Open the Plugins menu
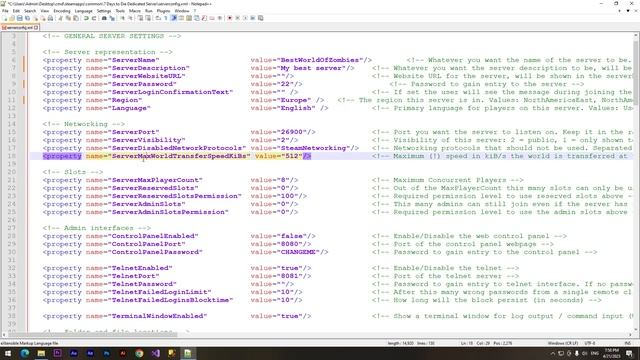Viewport: 640px width, 360px height. [163, 11]
